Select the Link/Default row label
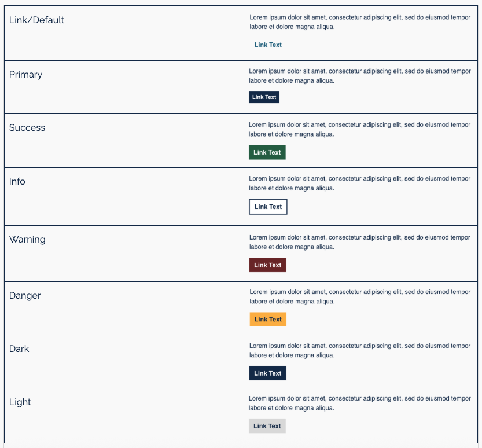This screenshot has width=482, height=448. coord(36,20)
